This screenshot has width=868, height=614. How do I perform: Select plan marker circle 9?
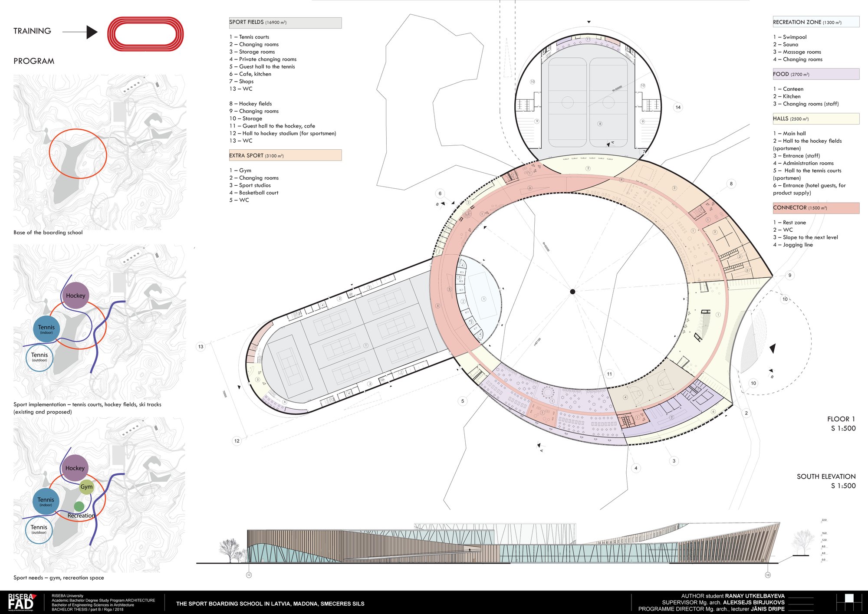click(790, 275)
